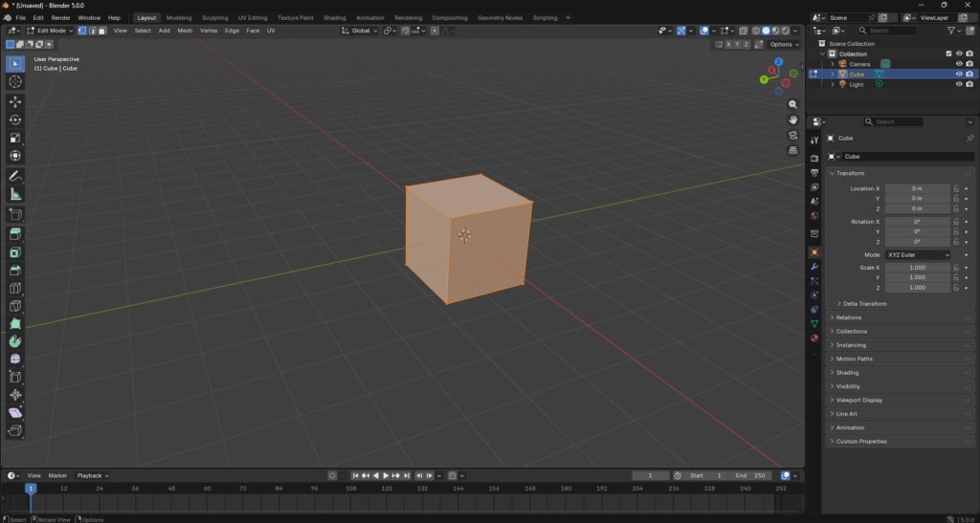Select the Rotate tool in the toolbar
This screenshot has width=980, height=523.
click(x=15, y=120)
